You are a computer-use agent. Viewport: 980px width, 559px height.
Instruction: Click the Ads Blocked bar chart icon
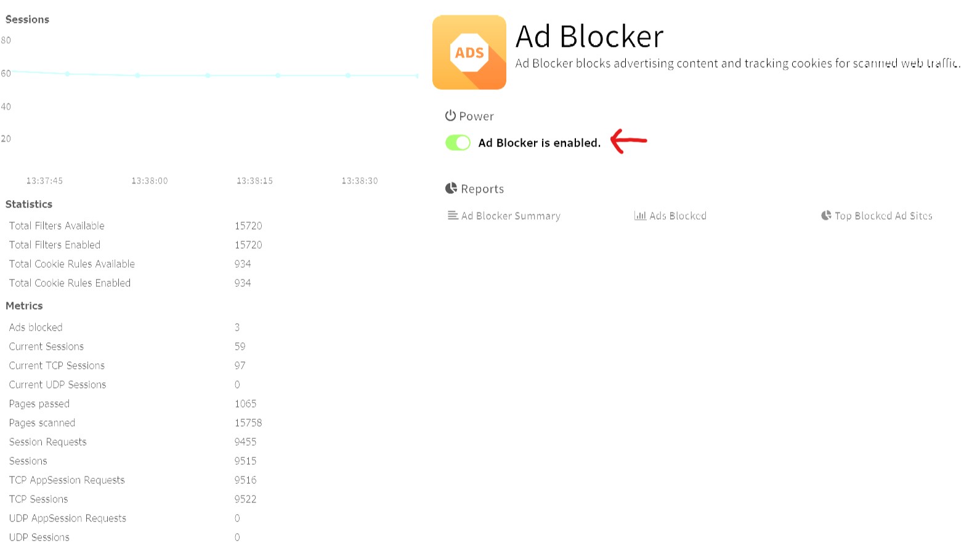(x=640, y=215)
